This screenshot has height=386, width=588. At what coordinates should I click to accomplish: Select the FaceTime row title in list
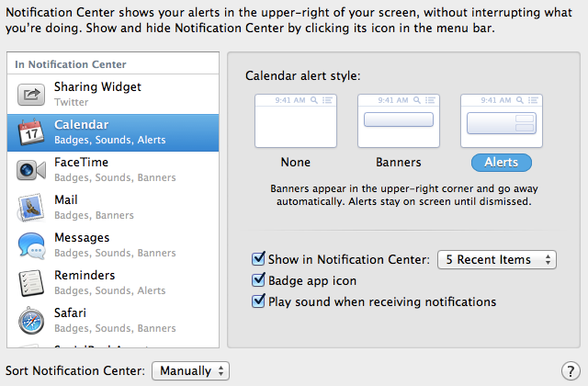82,162
